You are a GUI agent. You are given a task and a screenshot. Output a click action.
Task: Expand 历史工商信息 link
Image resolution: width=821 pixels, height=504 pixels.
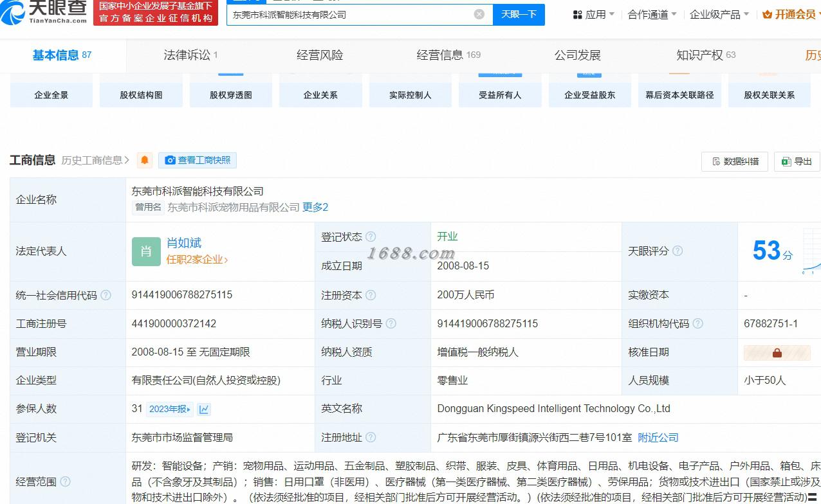[95, 160]
